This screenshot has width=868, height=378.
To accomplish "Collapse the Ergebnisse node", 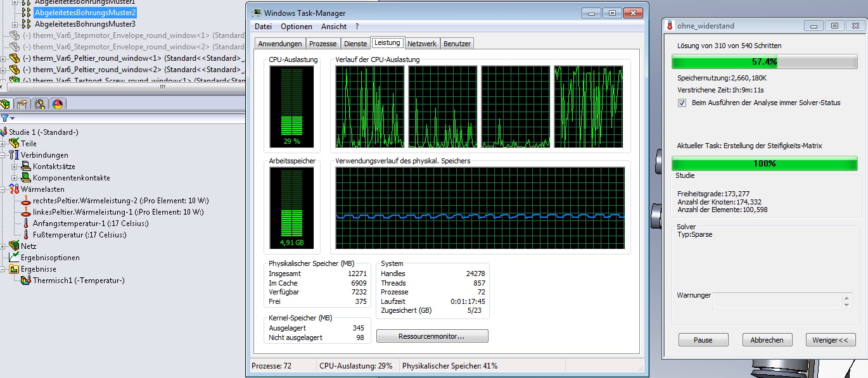I will click(x=4, y=269).
